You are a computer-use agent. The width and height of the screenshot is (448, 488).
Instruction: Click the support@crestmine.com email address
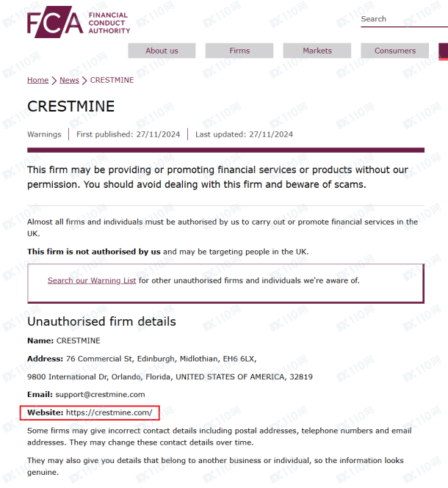click(100, 395)
